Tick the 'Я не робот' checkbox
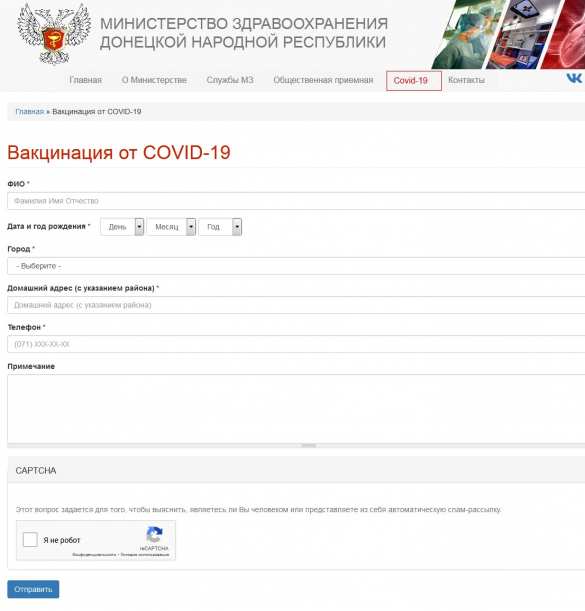Image resolution: width=585 pixels, height=611 pixels. pyautogui.click(x=30, y=540)
